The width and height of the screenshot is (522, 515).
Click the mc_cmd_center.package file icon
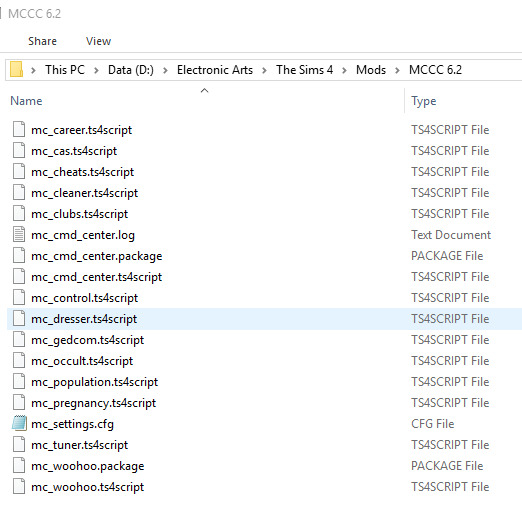pyautogui.click(x=19, y=255)
